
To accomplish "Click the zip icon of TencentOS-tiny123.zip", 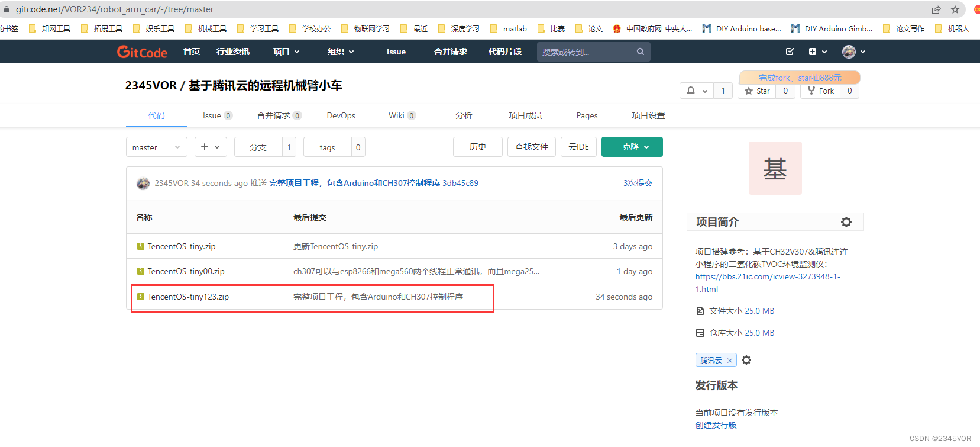I will coord(141,297).
